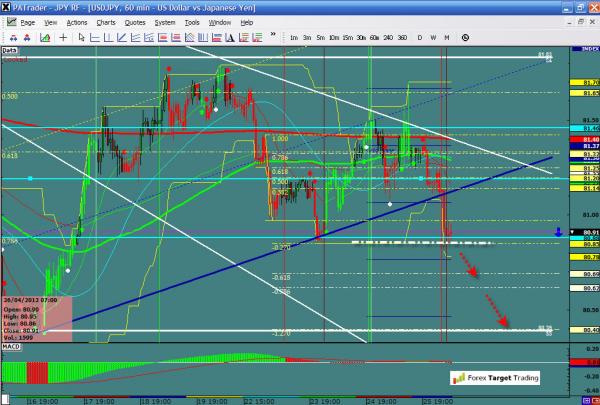This screenshot has height=405, width=600.
Task: Click the Data tab label
Action: tap(11, 49)
